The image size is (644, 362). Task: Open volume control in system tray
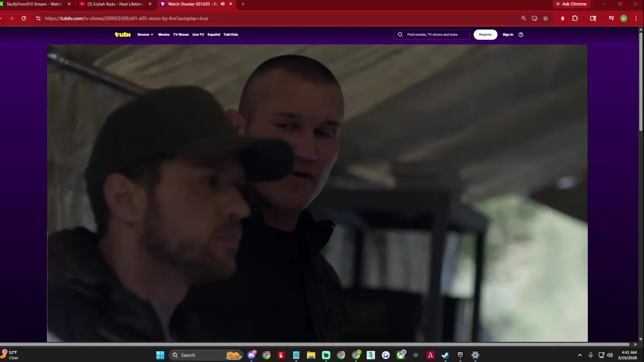610,355
